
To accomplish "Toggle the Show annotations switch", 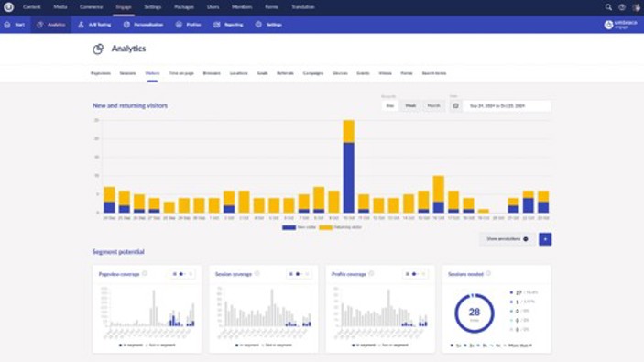I will point(526,239).
